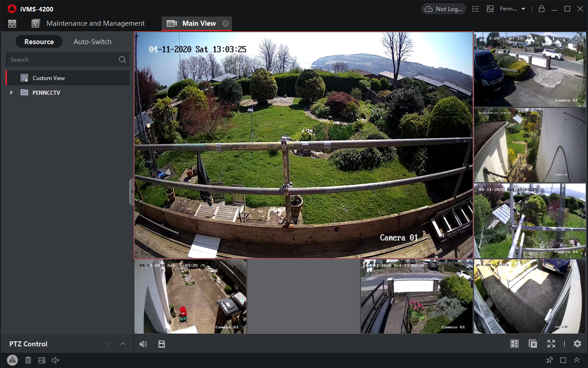Pin the alarm panel with pushpin
588x368 pixels.
(549, 360)
